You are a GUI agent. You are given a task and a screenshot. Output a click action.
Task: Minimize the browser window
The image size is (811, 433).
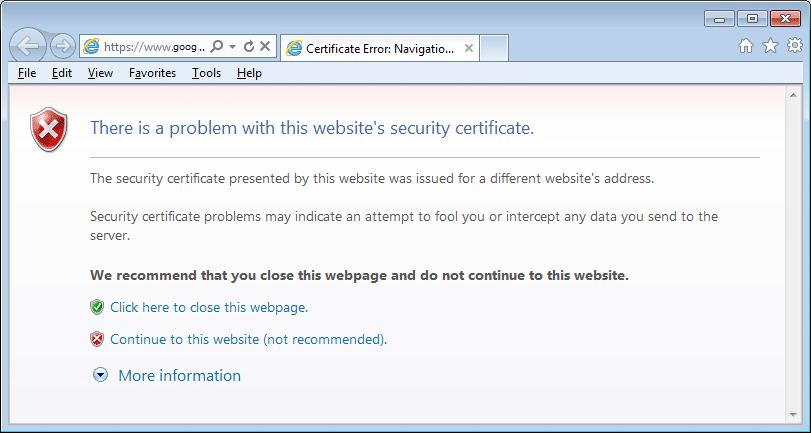click(719, 19)
